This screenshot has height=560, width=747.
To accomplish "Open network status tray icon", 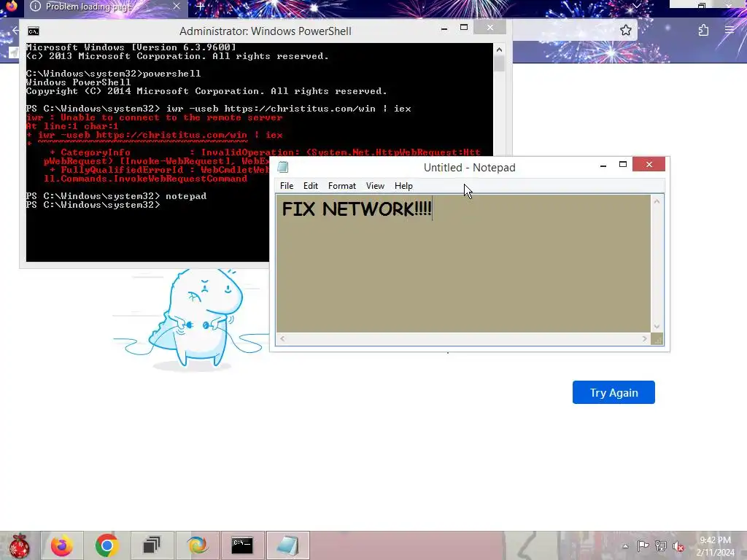I will point(660,546).
